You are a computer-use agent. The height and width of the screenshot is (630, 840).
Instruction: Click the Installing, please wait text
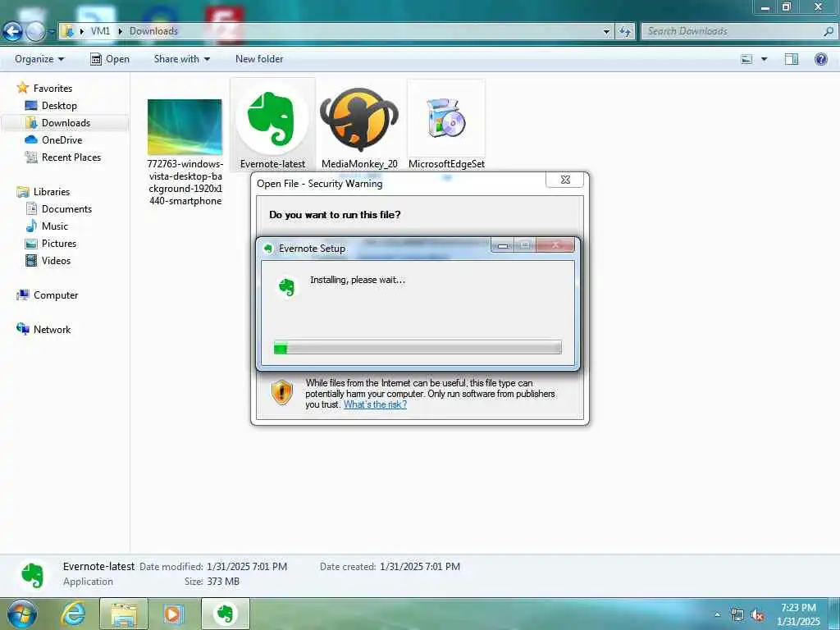click(358, 280)
